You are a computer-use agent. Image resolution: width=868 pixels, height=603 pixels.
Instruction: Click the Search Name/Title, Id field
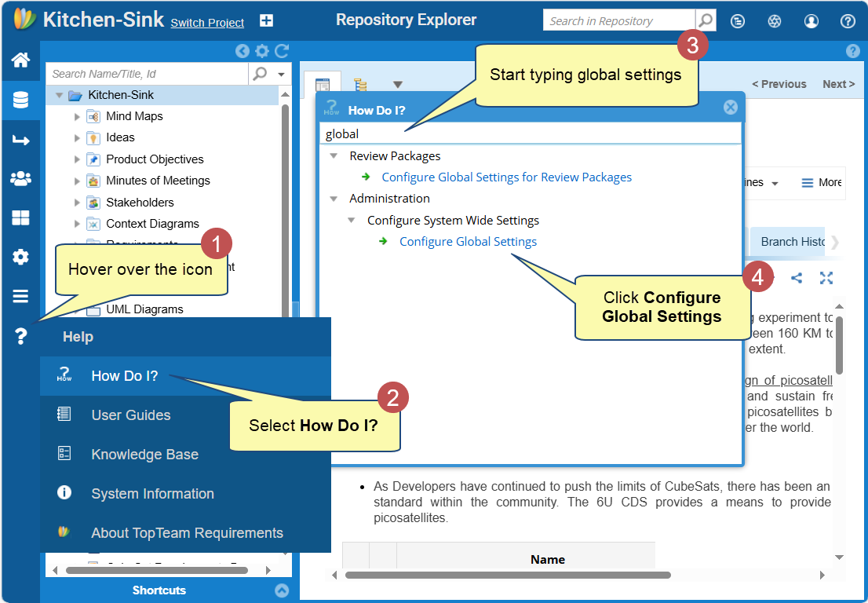[148, 75]
